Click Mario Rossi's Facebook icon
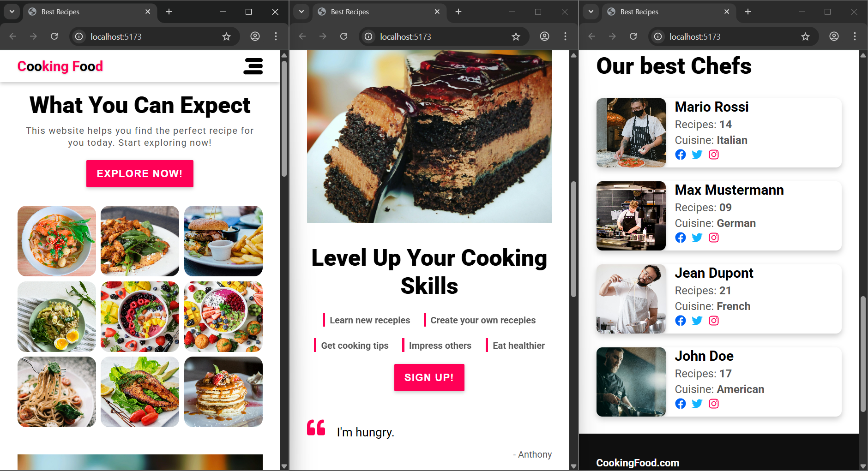This screenshot has width=868, height=471. [x=680, y=155]
